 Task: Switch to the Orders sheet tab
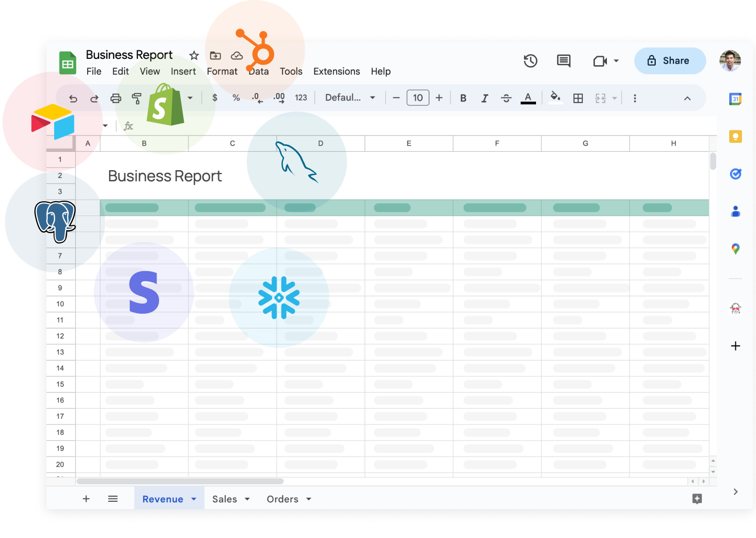282,499
